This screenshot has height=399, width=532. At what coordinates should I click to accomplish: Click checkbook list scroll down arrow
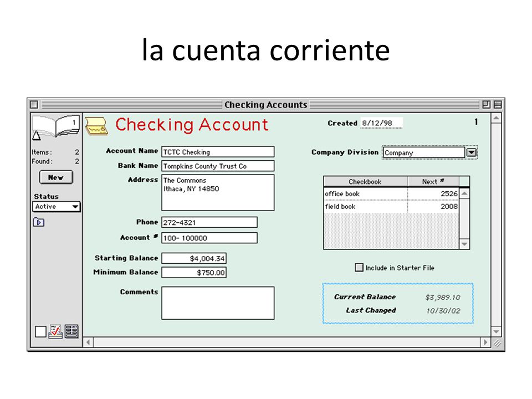pos(464,244)
